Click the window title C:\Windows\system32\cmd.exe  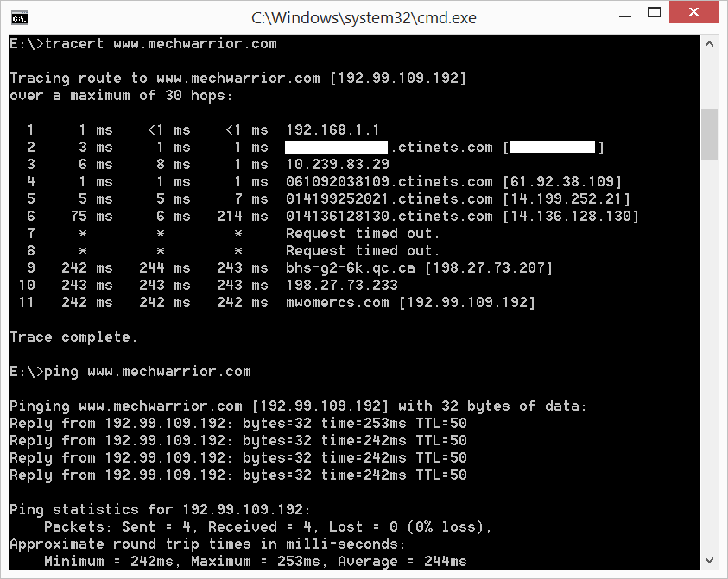coord(364,17)
